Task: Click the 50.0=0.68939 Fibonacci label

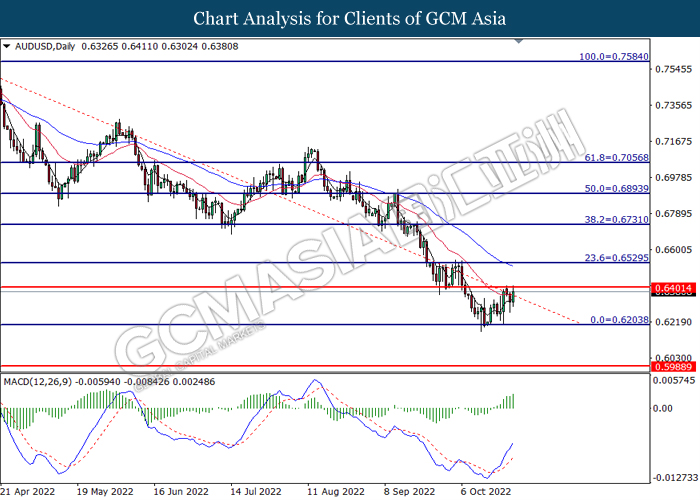Action: (x=617, y=188)
